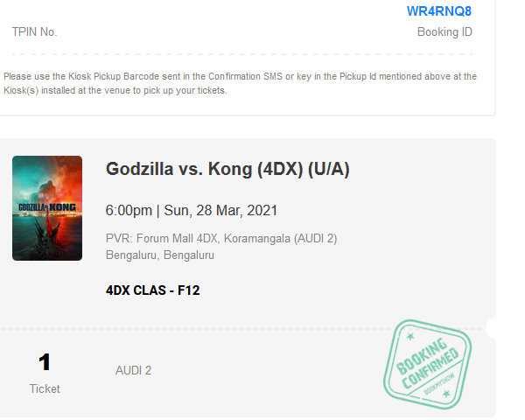Select the TPIN No. label
This screenshot has height=420, width=525.
pos(34,32)
